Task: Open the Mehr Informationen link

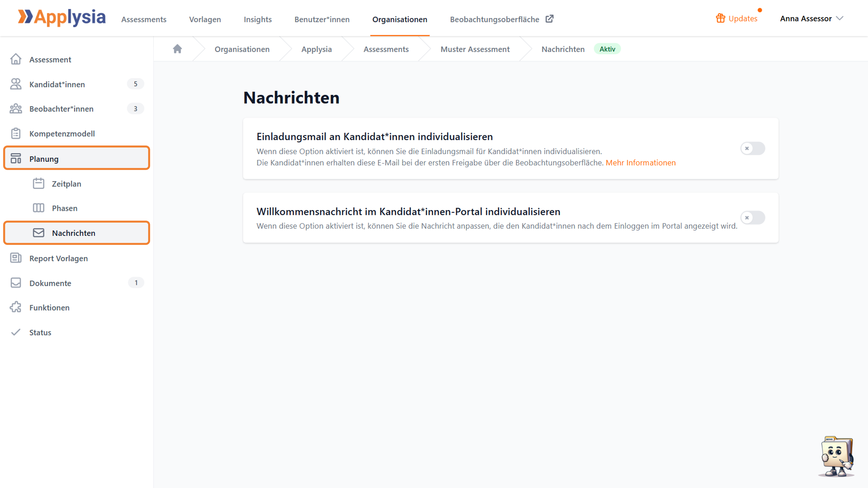Action: click(x=641, y=163)
